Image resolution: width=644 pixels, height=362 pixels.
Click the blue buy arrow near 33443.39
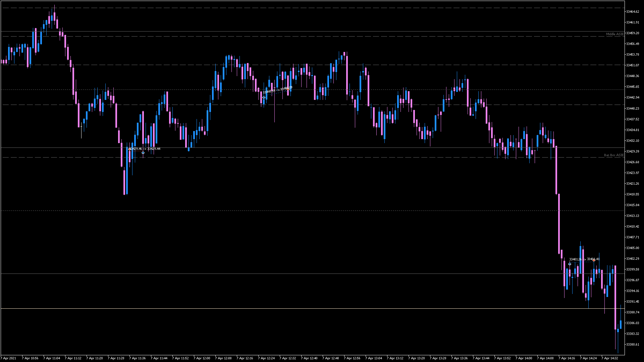coord(264,98)
